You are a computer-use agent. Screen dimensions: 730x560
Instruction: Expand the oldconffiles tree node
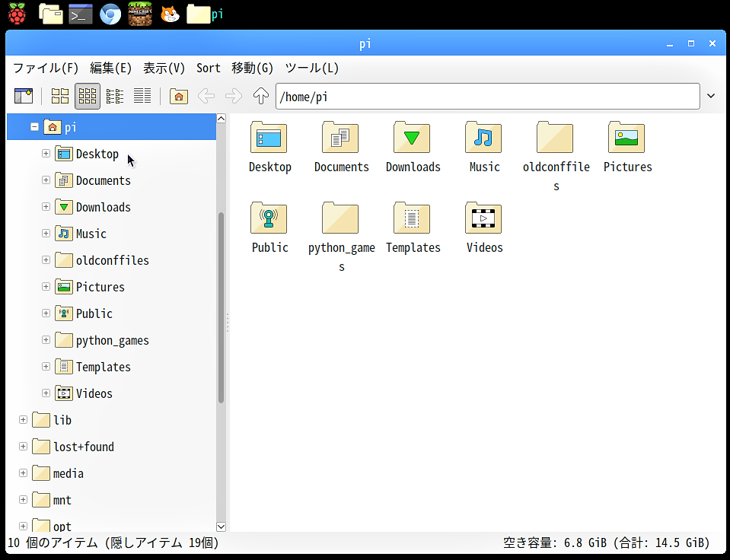pyautogui.click(x=46, y=259)
